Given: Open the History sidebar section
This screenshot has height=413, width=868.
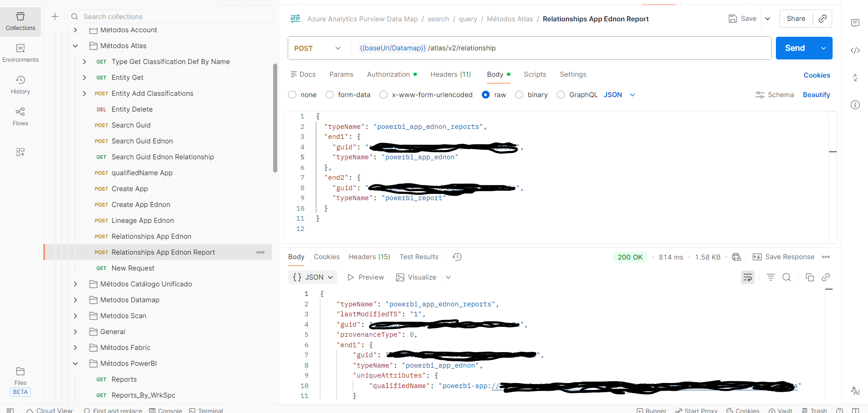Looking at the screenshot, I should pyautogui.click(x=20, y=85).
